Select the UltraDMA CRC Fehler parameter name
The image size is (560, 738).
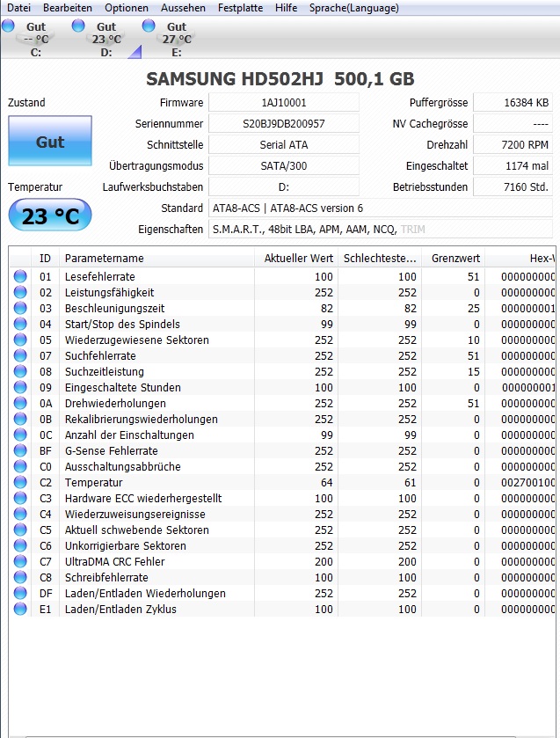115,561
